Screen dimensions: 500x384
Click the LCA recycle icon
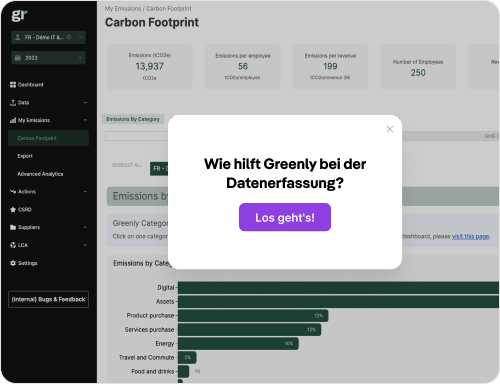(13, 245)
